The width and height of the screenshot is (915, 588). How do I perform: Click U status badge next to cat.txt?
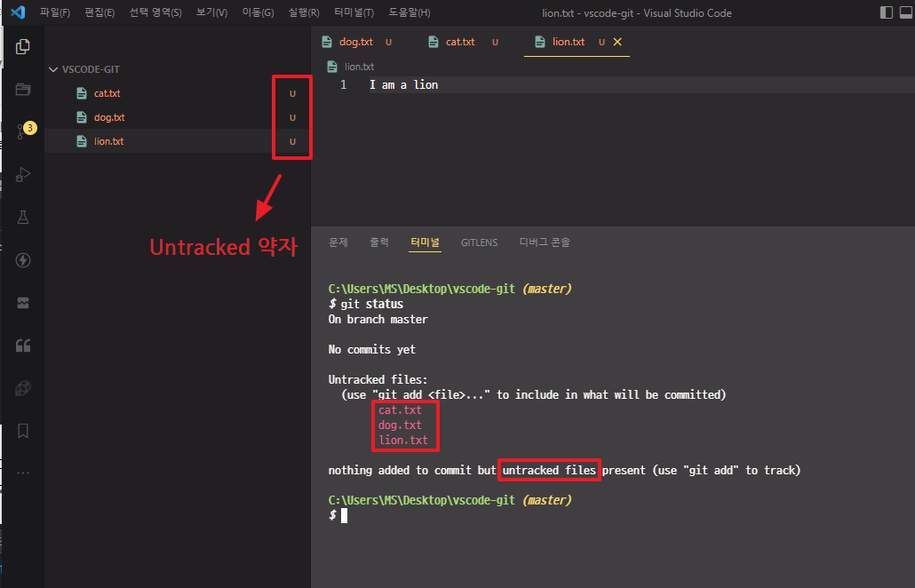point(292,93)
